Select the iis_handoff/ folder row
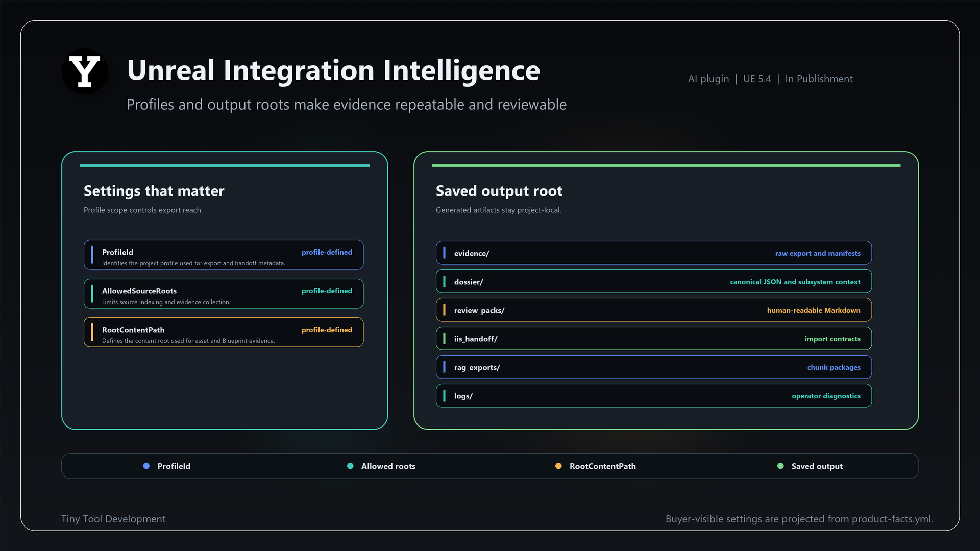Image resolution: width=980 pixels, height=551 pixels. [x=654, y=338]
